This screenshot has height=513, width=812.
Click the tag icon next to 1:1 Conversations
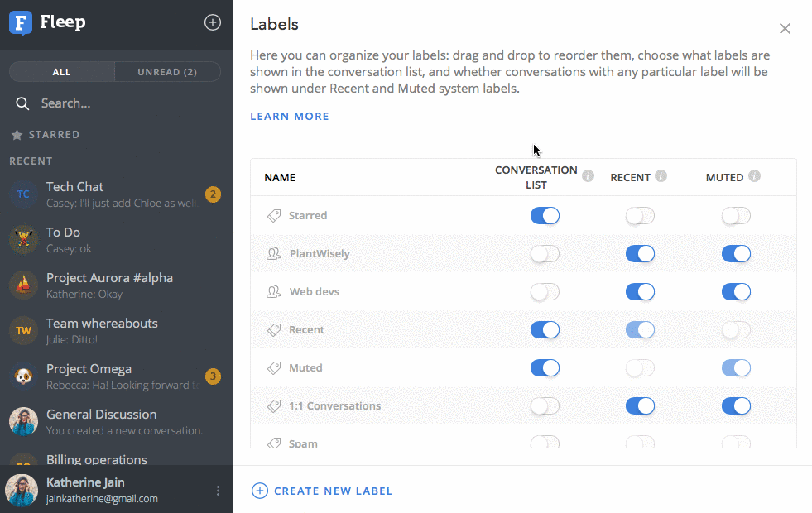274,405
